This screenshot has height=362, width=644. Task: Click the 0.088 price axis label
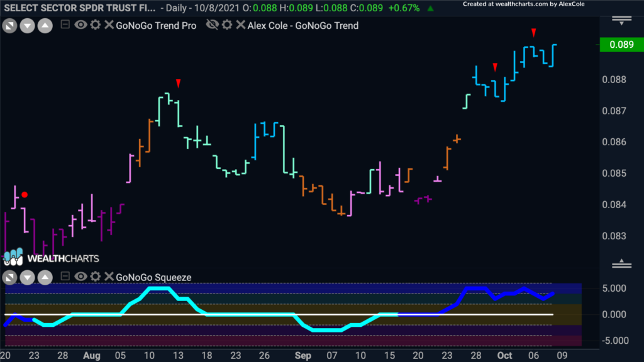tap(614, 79)
